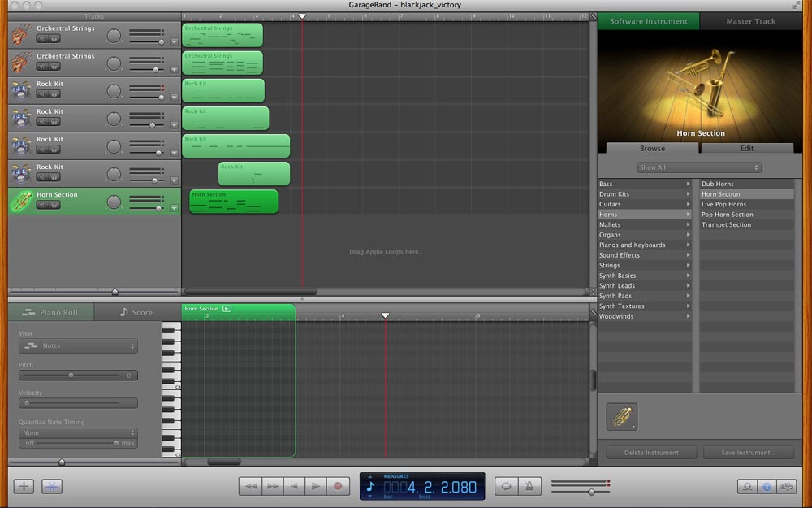The width and height of the screenshot is (812, 508).
Task: Add a new track with the plus button
Action: (x=24, y=486)
